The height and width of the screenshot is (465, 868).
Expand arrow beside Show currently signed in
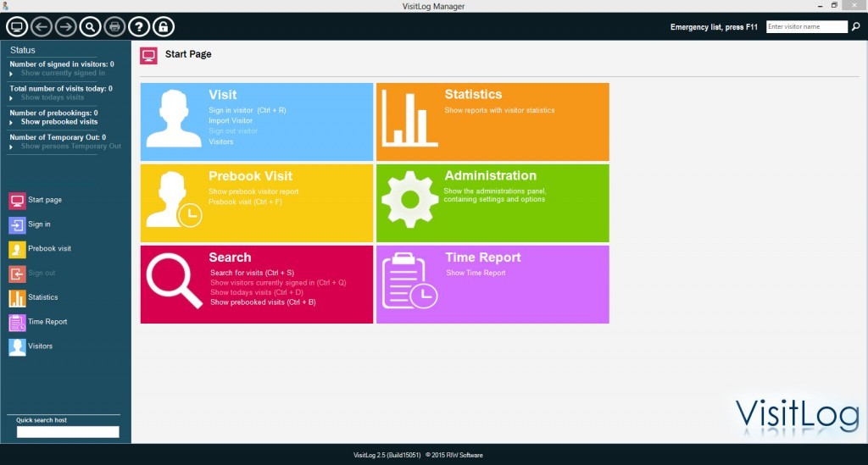click(x=11, y=74)
